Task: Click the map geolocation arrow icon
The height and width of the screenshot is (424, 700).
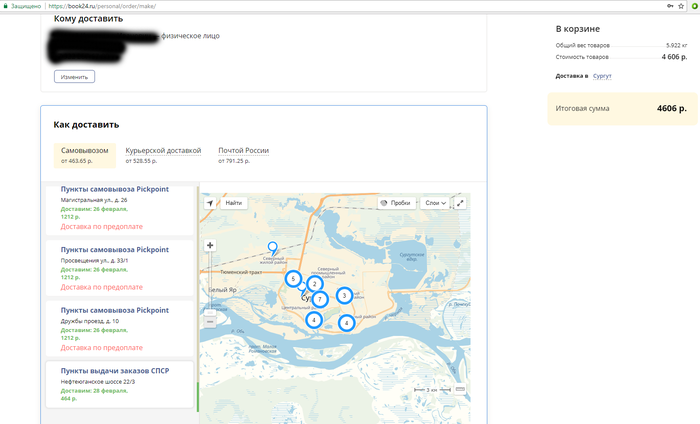Action: point(210,203)
